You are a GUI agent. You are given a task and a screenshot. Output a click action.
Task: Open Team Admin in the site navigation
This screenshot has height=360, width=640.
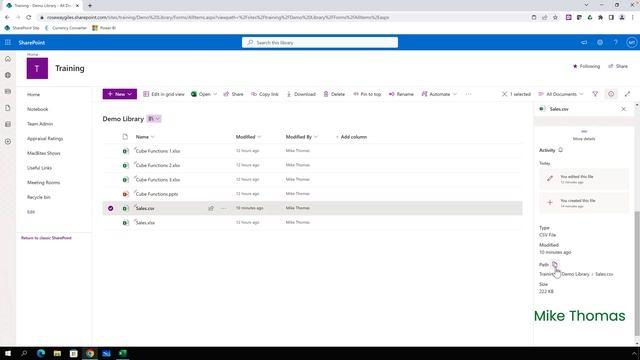click(40, 124)
